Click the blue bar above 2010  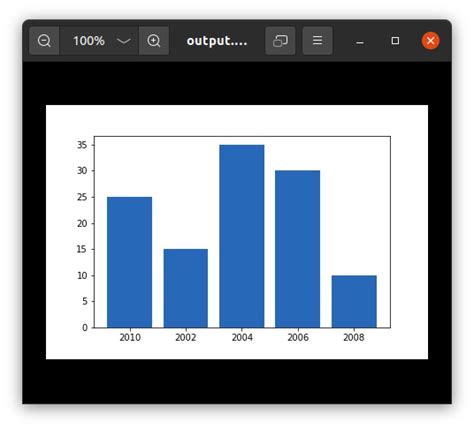click(129, 262)
